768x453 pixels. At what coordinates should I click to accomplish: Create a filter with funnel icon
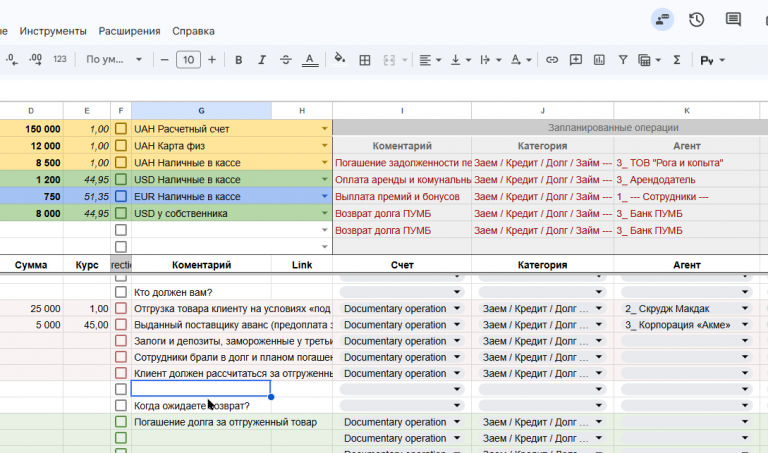(623, 60)
